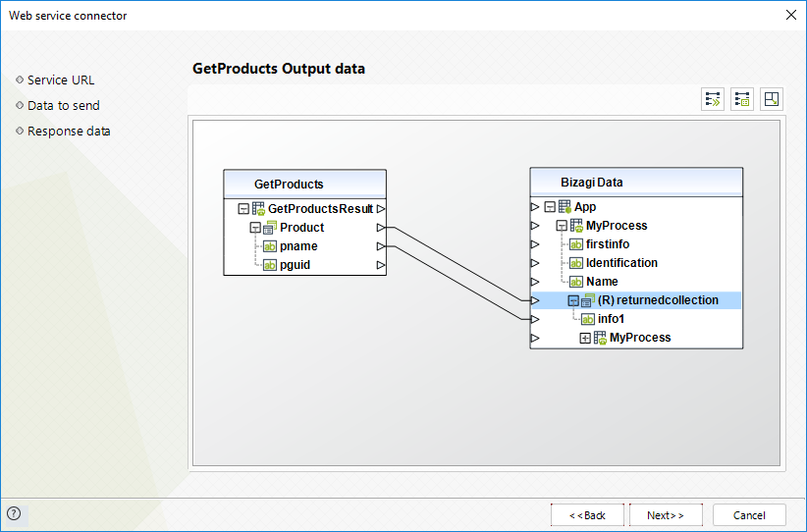Collapse the Product node in GetProducts
Image resolution: width=807 pixels, height=532 pixels.
(255, 228)
